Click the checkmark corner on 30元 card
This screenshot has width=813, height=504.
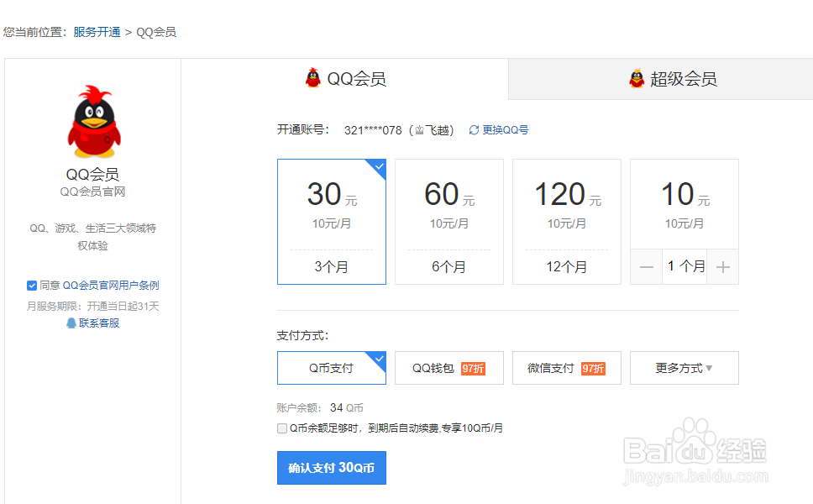pos(380,166)
